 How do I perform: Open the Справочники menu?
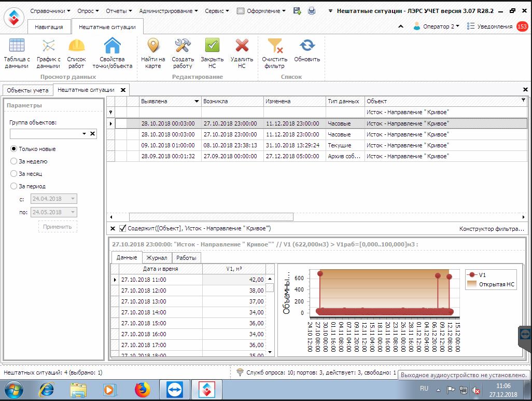(50, 11)
